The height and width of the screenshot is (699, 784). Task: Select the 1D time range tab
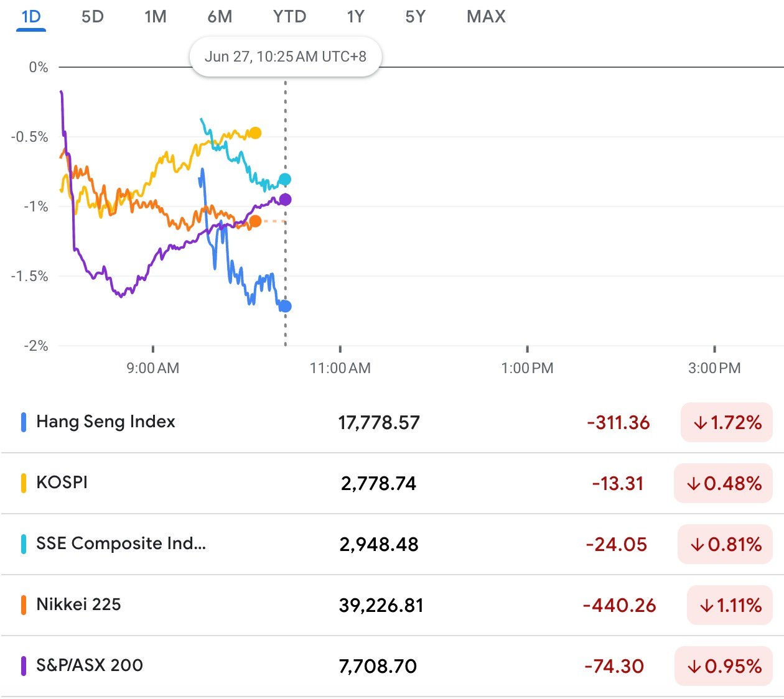(31, 17)
